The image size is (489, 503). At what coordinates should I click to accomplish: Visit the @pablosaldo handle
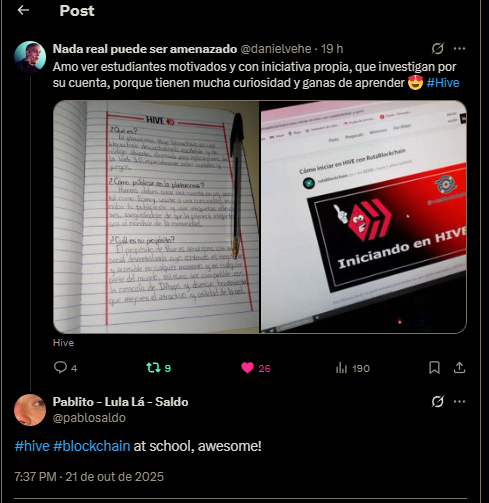89,418
